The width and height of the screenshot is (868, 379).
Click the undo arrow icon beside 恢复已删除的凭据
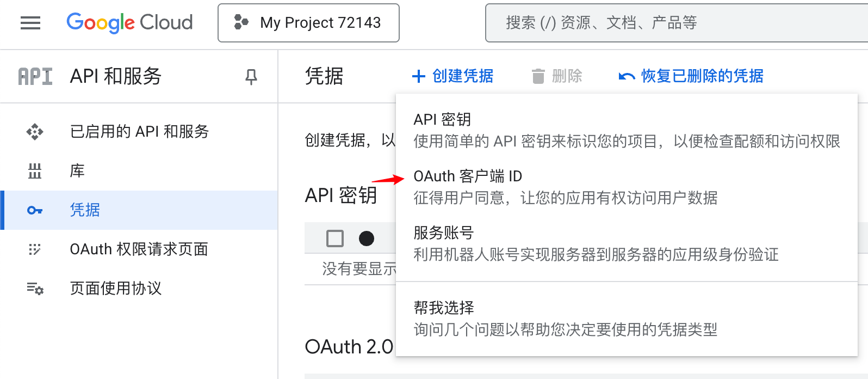(627, 77)
